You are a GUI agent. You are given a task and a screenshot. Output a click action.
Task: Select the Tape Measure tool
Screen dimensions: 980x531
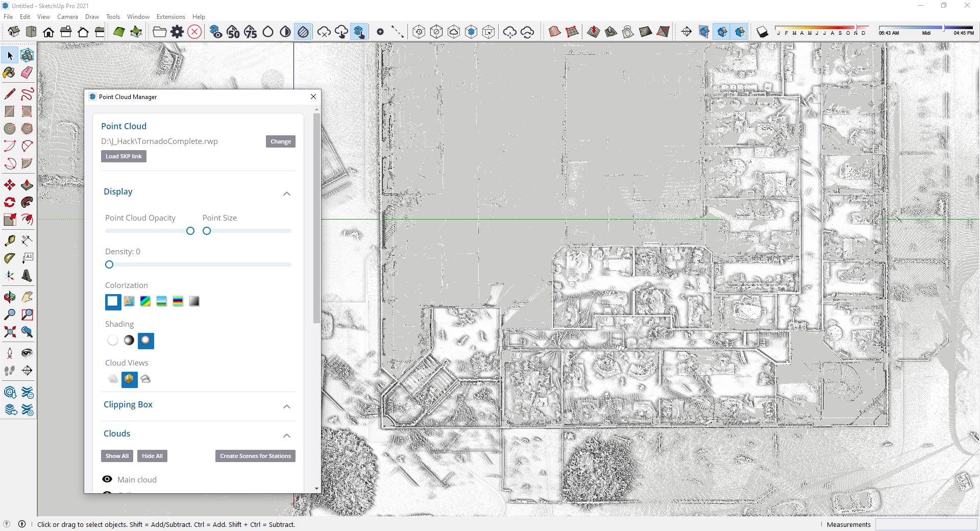click(9, 240)
